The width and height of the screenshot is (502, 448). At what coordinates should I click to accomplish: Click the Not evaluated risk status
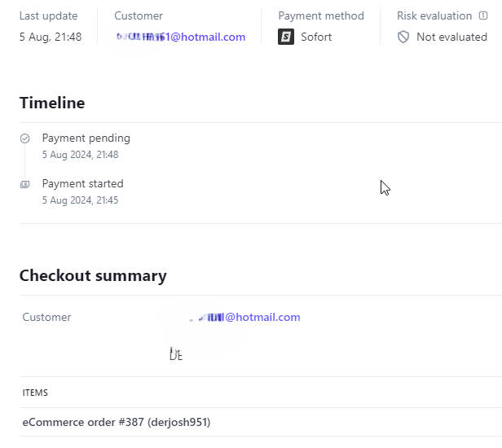[451, 37]
